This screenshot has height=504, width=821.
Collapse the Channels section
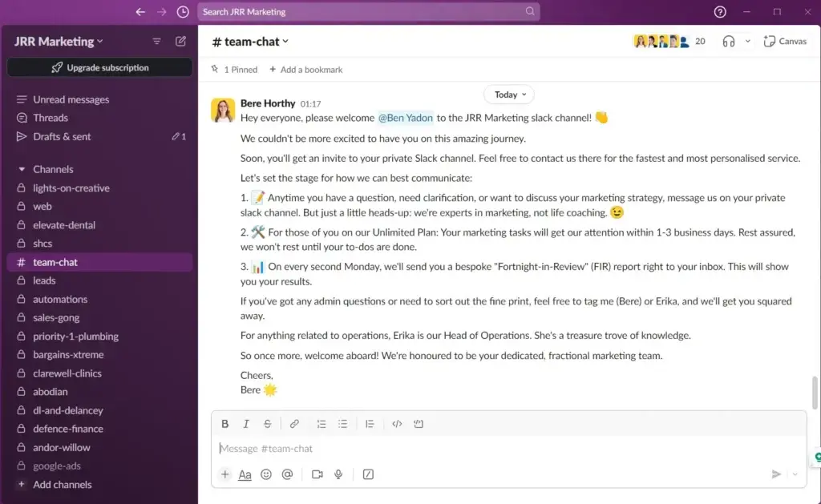[x=22, y=169]
